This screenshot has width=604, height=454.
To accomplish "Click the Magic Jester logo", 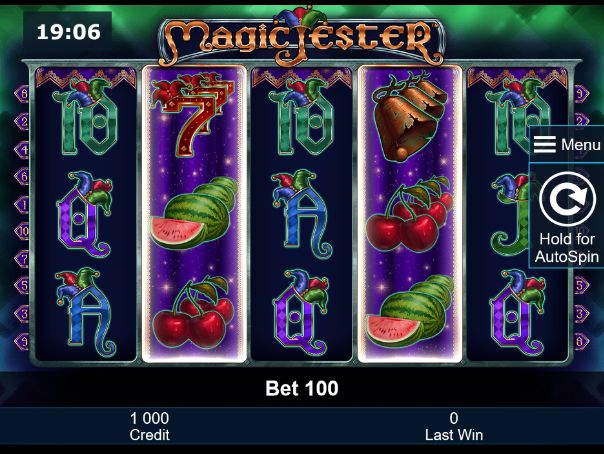I will (x=301, y=39).
